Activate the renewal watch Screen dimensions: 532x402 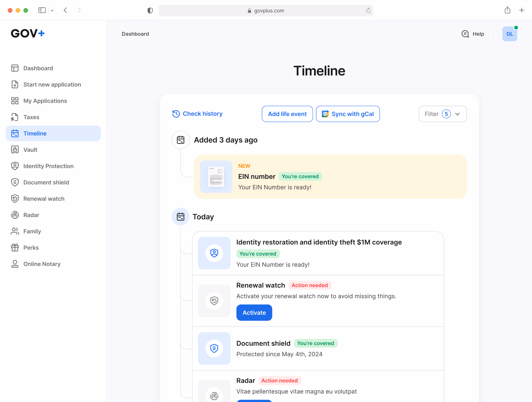(x=254, y=312)
